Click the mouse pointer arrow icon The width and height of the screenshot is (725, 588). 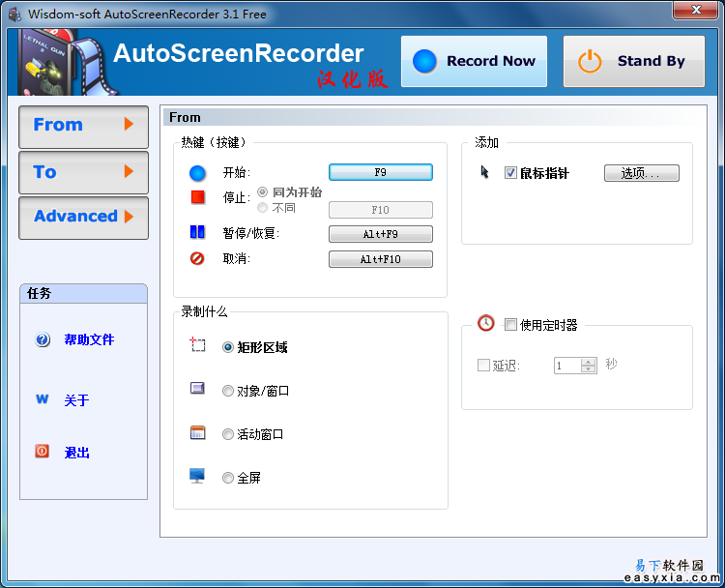[x=484, y=172]
